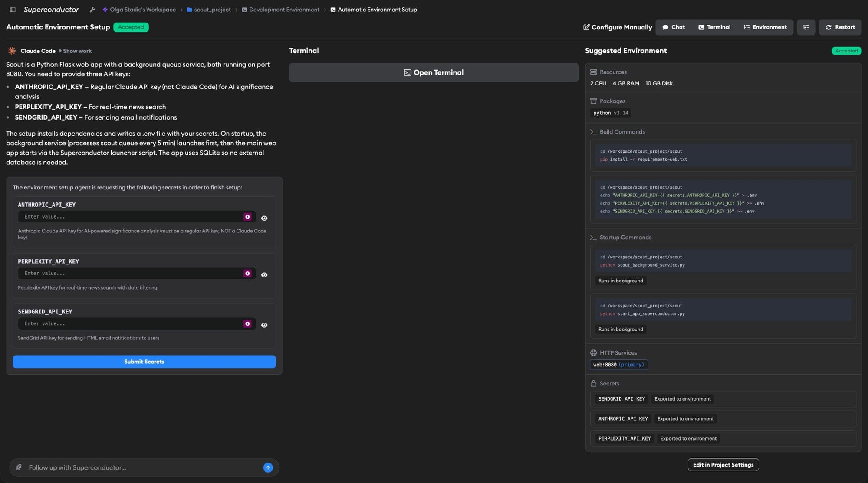Viewport: 868px width, 483px height.
Task: Click the attachment paperclip icon
Action: point(19,467)
